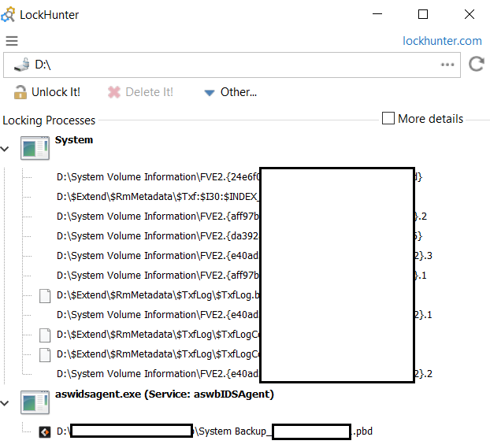The height and width of the screenshot is (448, 490).
Task: Open the browse ellipsis button
Action: [447, 65]
